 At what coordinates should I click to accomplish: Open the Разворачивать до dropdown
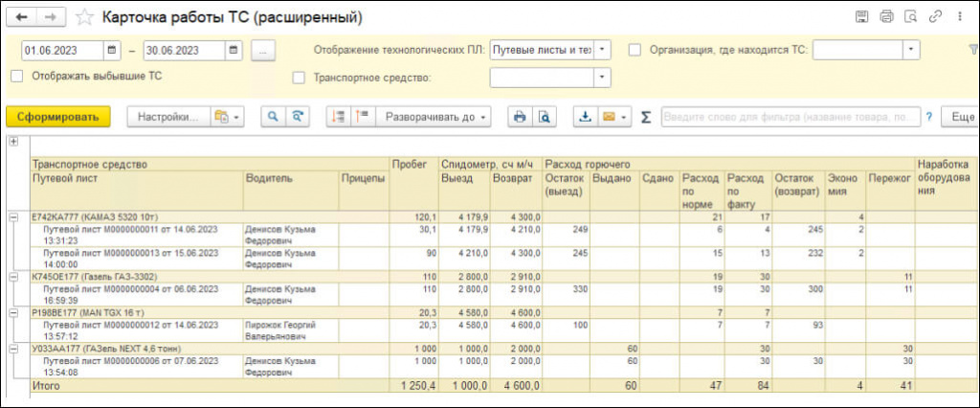[x=434, y=117]
